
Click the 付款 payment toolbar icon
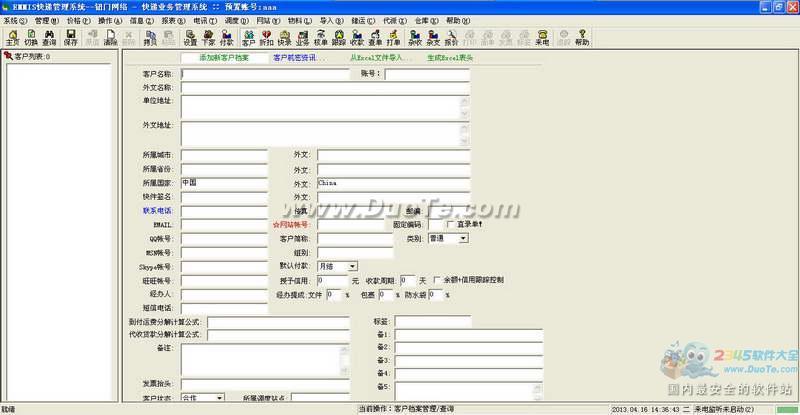click(226, 38)
